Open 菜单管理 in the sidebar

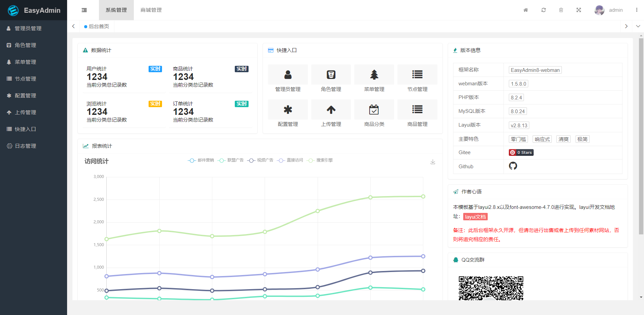pyautogui.click(x=34, y=62)
